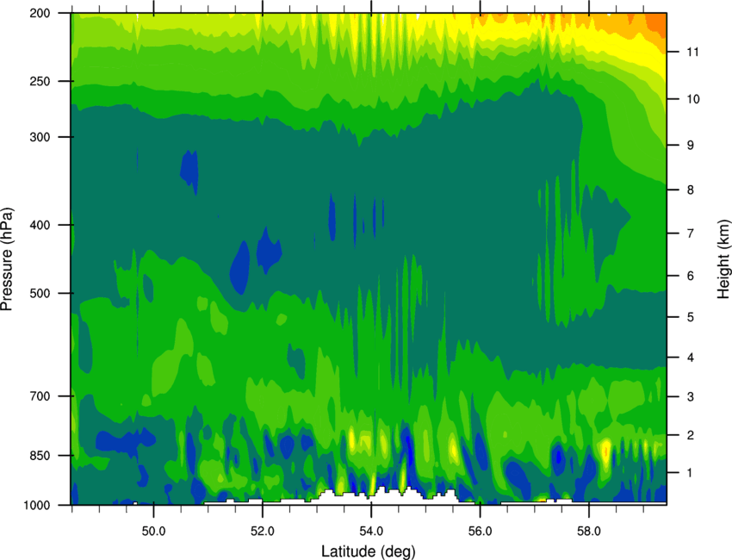Click the 6 km height label
This screenshot has height=560, width=732.
coord(691,276)
